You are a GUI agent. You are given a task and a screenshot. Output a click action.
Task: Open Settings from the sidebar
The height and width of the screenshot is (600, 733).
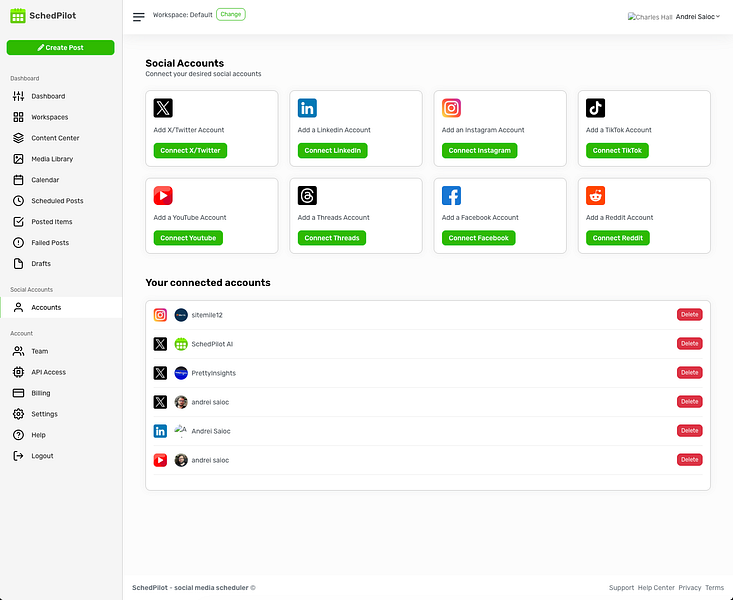click(x=61, y=414)
